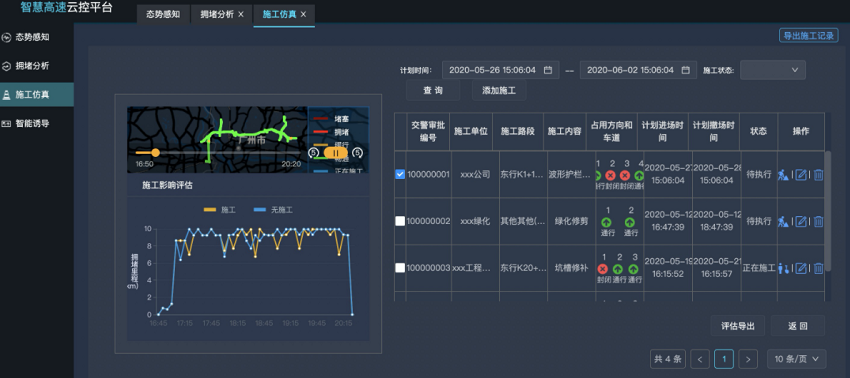Click the 智能诱导 sidebar icon

(7, 124)
